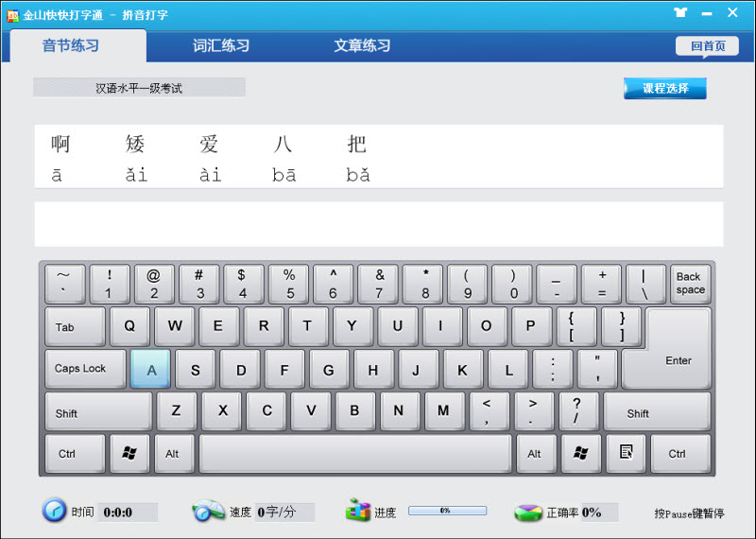Click the clock icon beside 时间
Image resolution: width=756 pixels, height=539 pixels.
coord(54,511)
